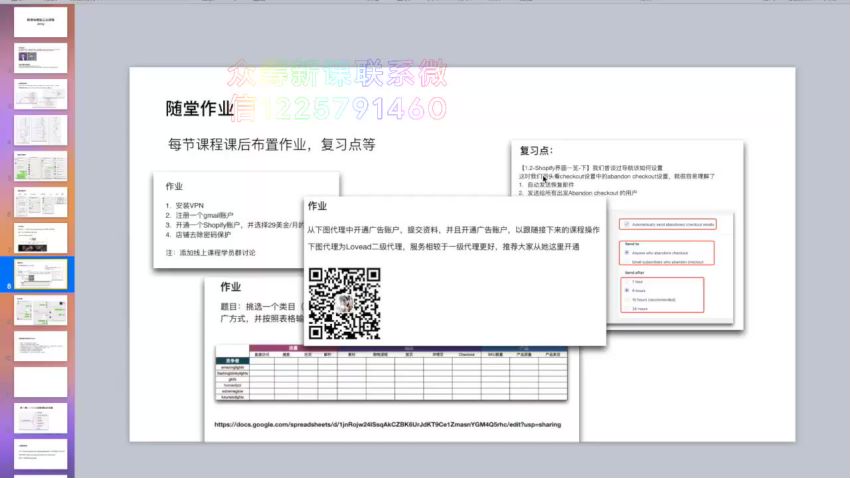The width and height of the screenshot is (850, 478).
Task: Click subtitle 每节课程课后布置作业，复习点等
Action: click(271, 145)
